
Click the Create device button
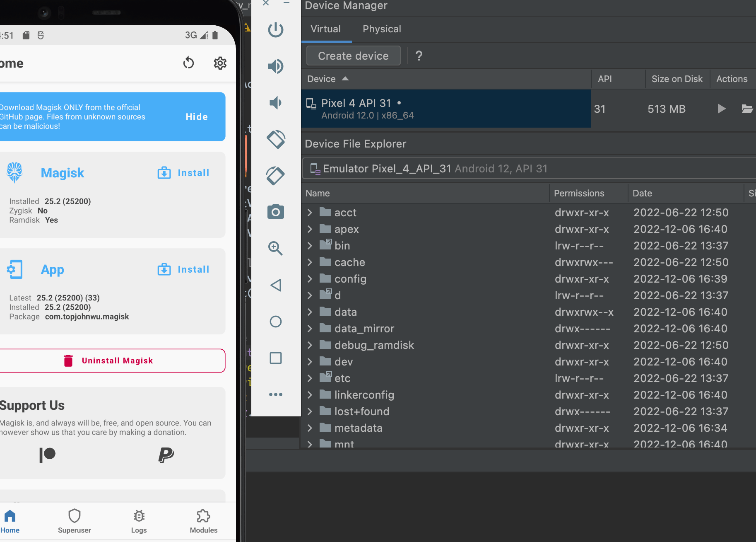point(354,56)
